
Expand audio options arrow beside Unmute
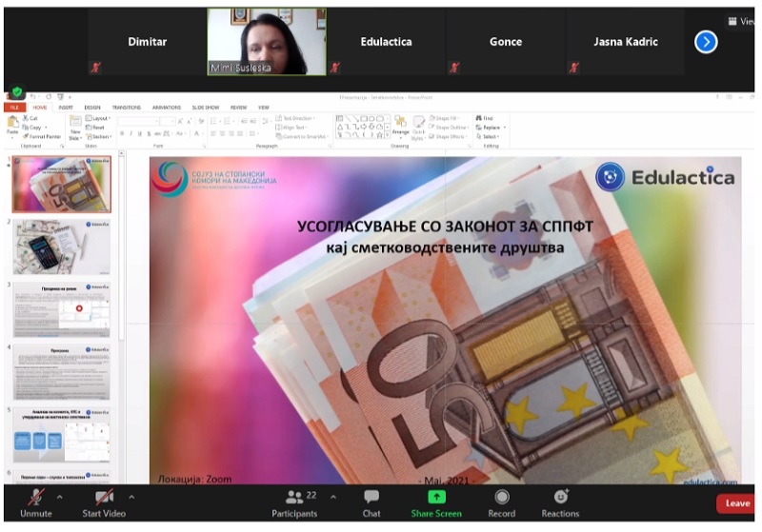point(59,497)
